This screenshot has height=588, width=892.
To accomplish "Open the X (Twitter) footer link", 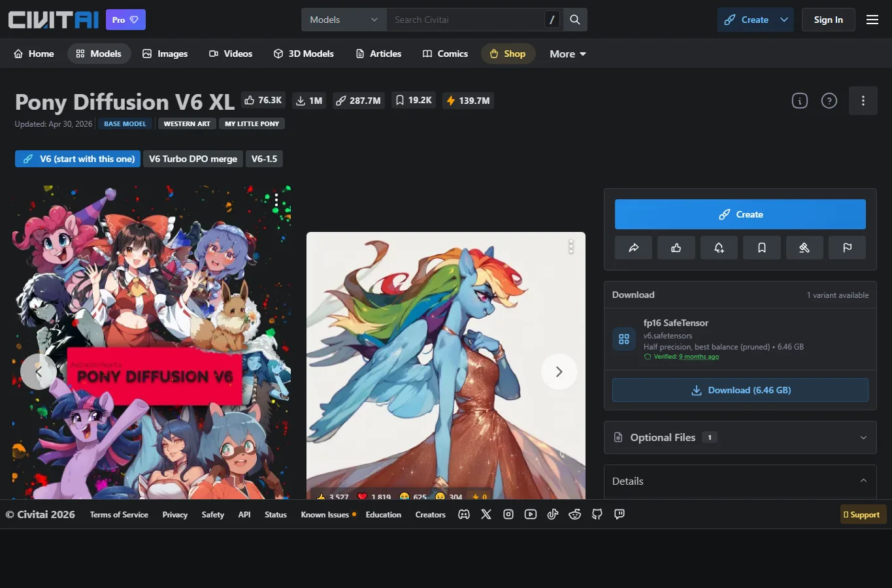I will tap(486, 514).
